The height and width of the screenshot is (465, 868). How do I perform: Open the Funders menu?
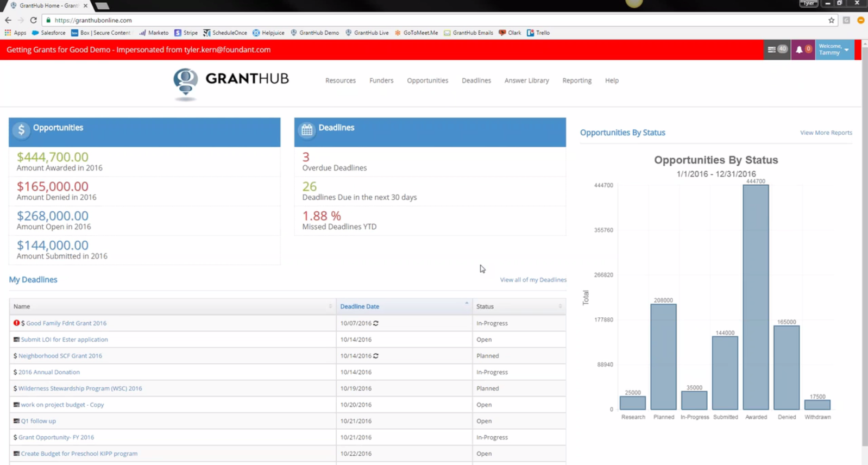pos(381,80)
